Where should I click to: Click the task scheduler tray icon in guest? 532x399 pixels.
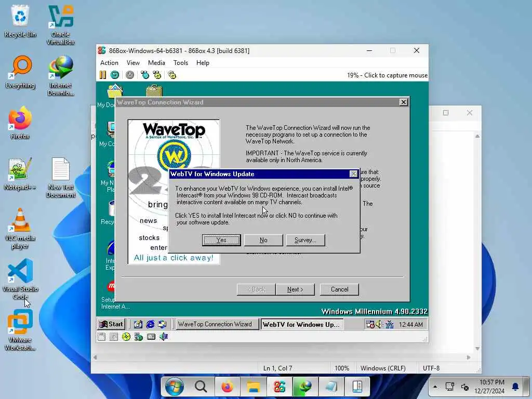370,324
